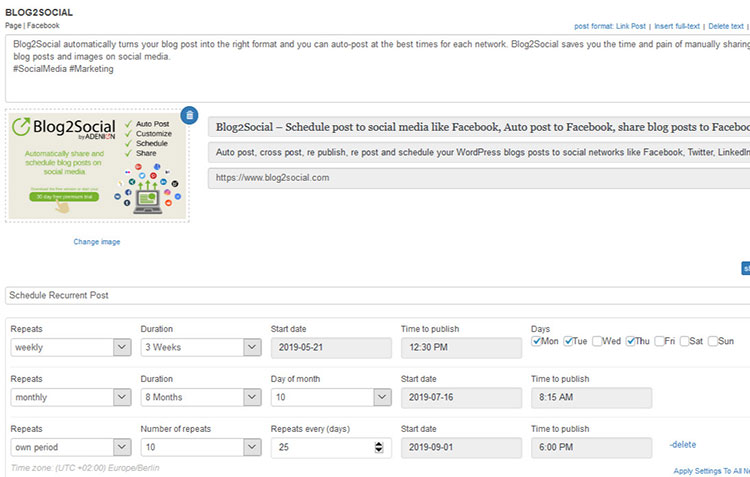
Task: Click the 12:30 PM Time to publish field
Action: click(x=461, y=347)
